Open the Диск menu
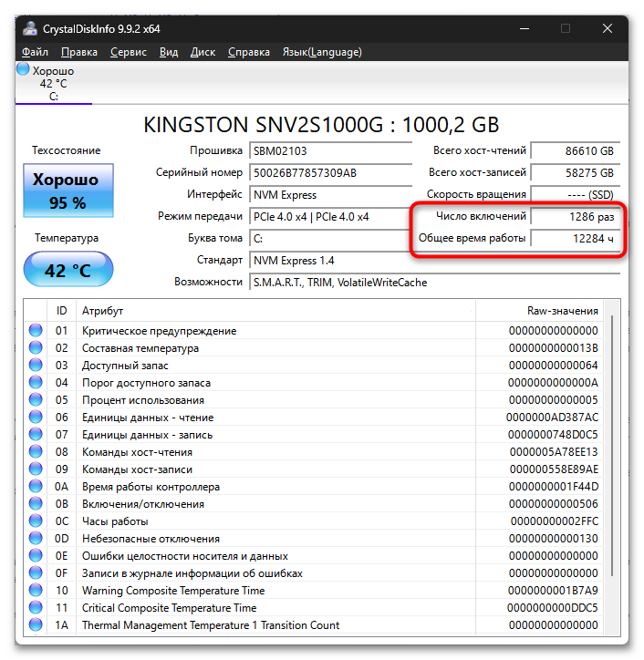The width and height of the screenshot is (644, 660). tap(203, 52)
